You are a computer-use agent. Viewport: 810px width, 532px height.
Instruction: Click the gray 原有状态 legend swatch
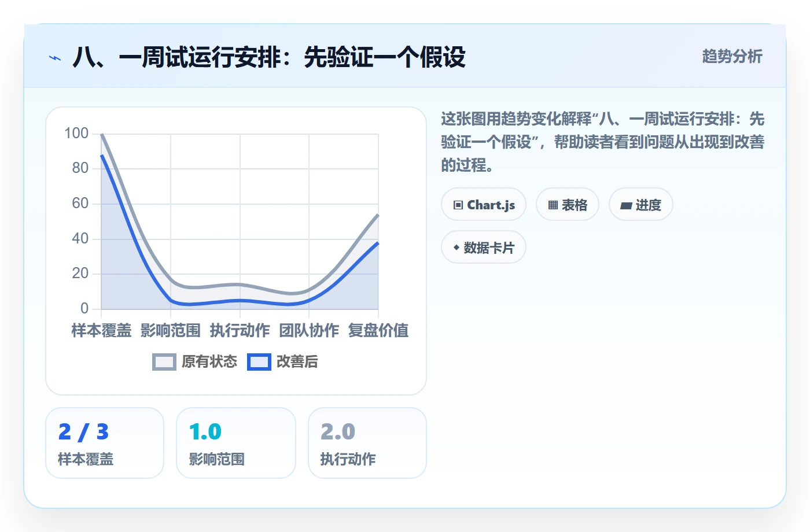click(x=164, y=362)
